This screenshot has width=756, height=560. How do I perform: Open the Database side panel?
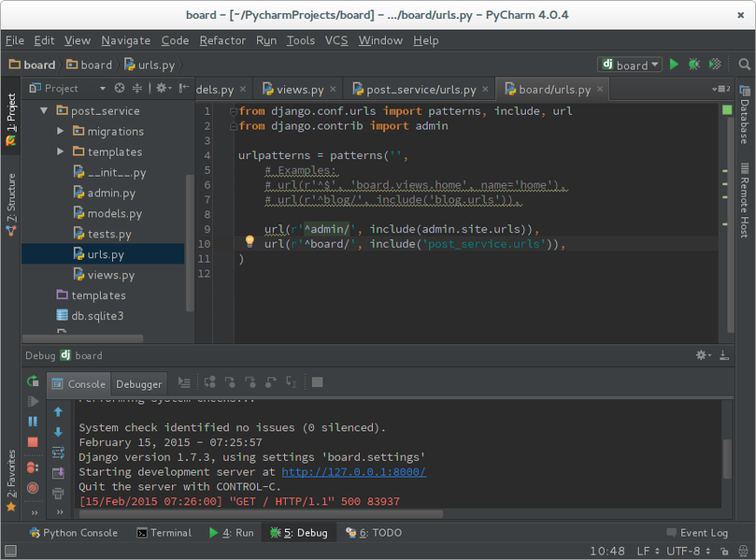[x=745, y=115]
